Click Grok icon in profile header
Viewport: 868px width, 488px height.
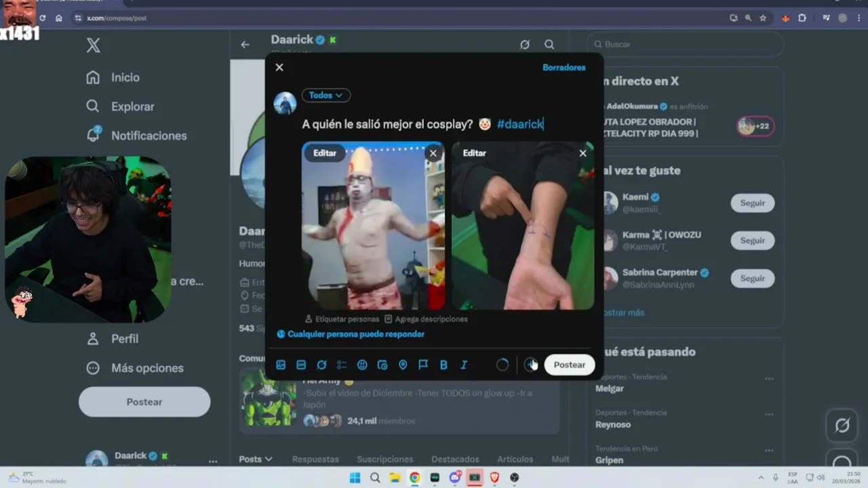click(x=525, y=45)
